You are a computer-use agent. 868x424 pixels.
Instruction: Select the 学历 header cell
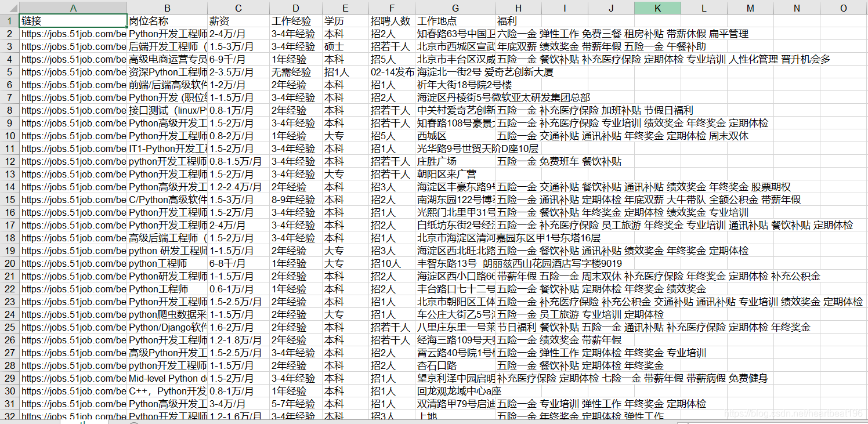point(345,21)
